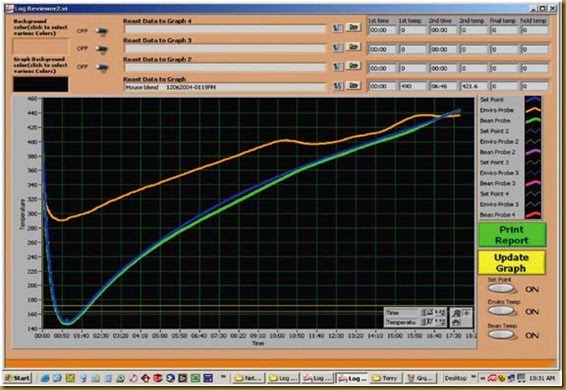
Task: Click 1st temp field showing 490
Action: click(x=413, y=86)
